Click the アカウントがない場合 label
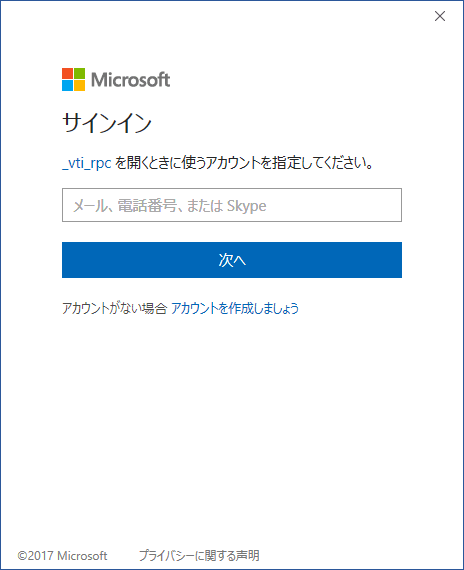This screenshot has width=464, height=570. click(x=114, y=308)
